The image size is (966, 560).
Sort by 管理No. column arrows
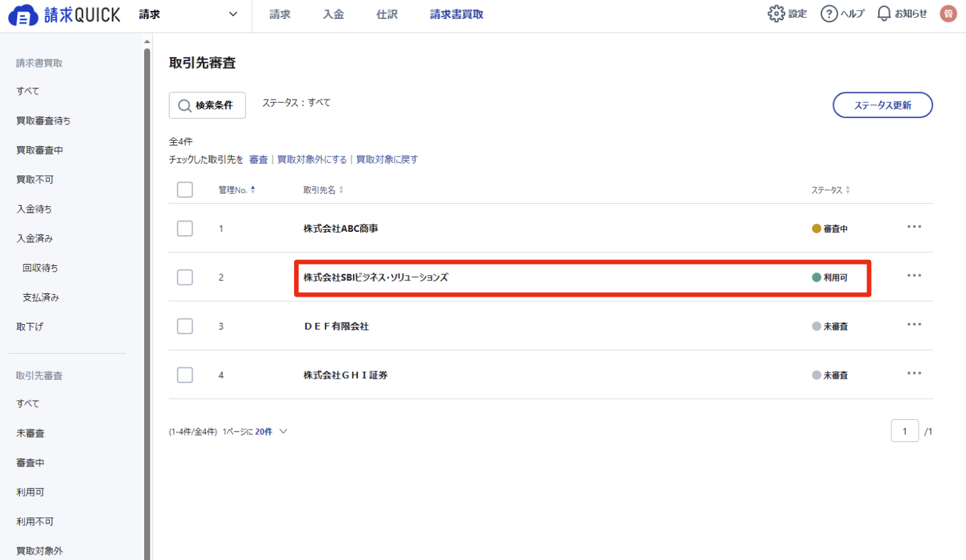click(x=253, y=190)
